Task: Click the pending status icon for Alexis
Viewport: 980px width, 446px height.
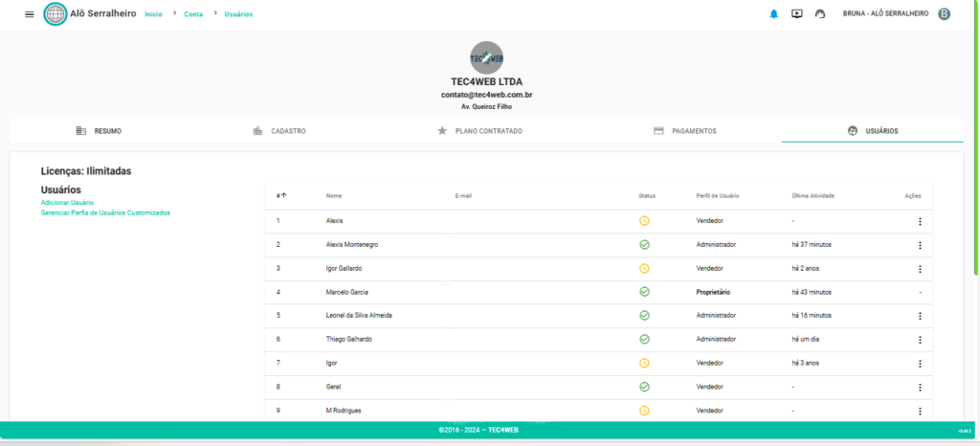Action: (644, 221)
